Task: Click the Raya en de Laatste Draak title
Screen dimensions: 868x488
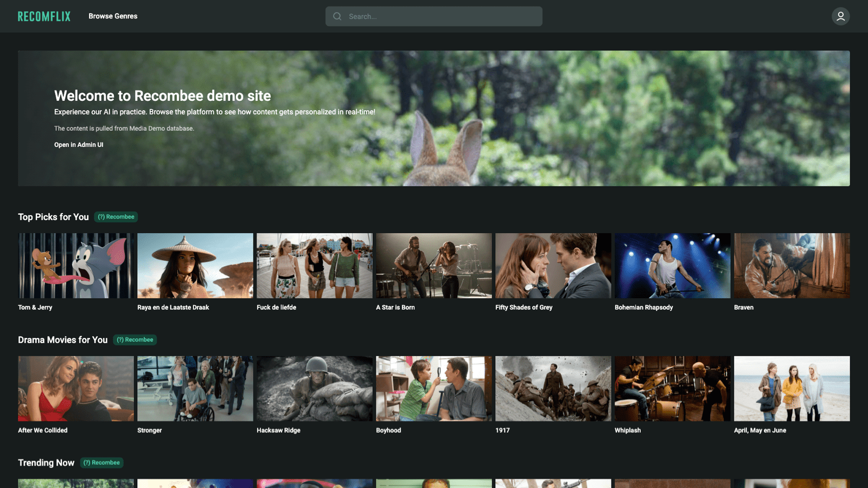Action: 173,307
